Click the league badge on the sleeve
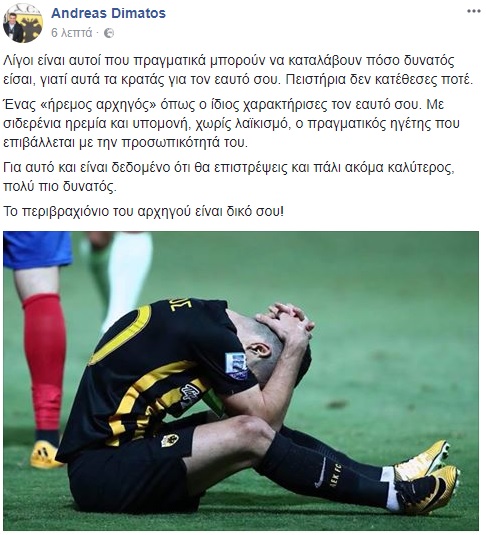 237,366
